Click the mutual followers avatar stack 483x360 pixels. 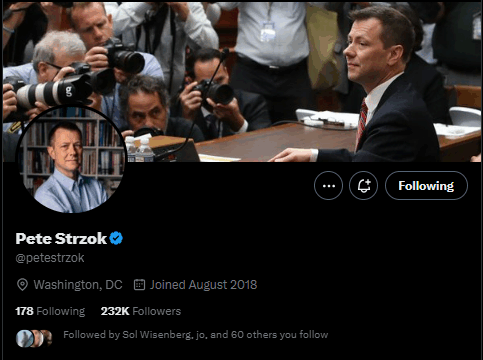[34, 338]
